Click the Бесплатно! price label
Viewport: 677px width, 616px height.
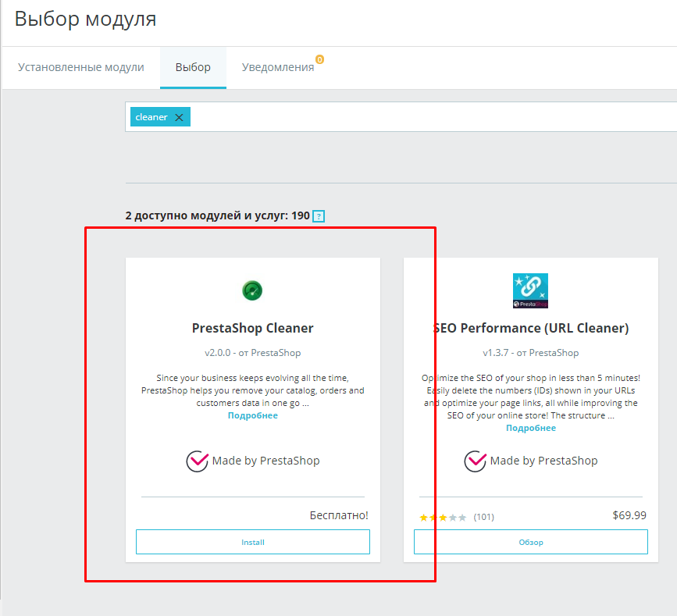point(339,515)
